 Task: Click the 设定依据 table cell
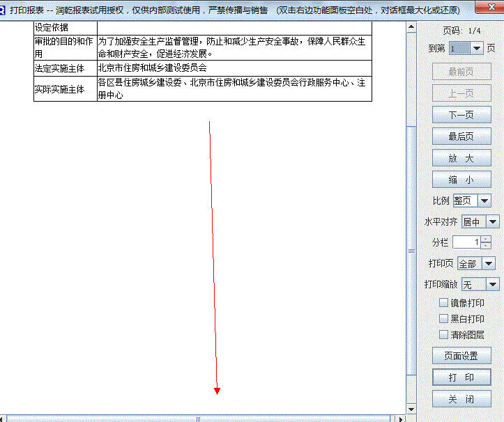pos(66,28)
